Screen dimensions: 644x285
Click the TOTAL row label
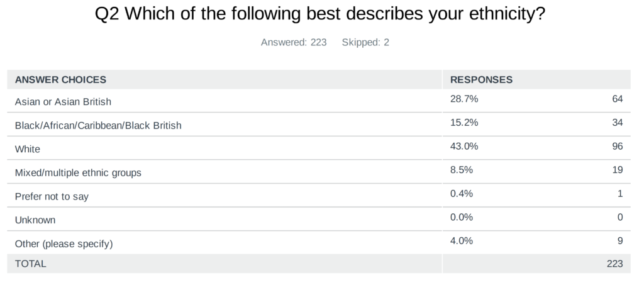tap(30, 264)
